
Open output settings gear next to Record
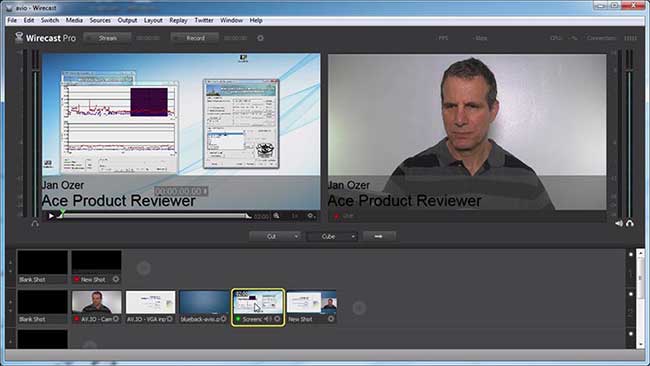[260, 38]
